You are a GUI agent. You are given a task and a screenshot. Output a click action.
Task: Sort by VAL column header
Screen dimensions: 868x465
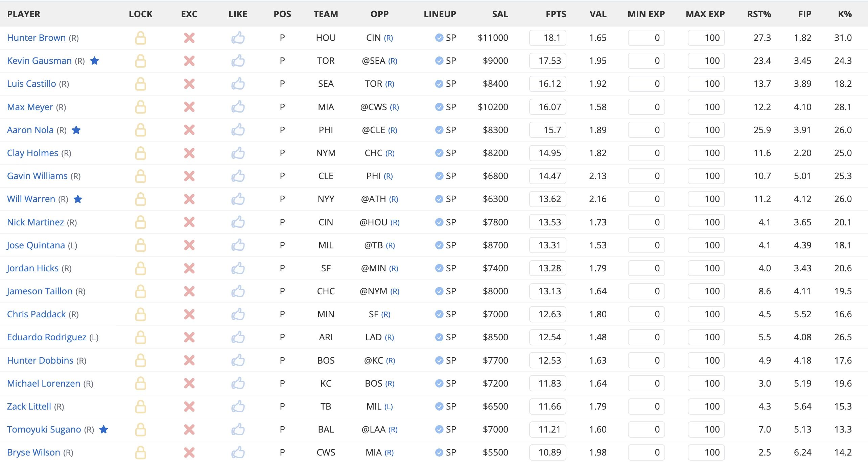598,14
